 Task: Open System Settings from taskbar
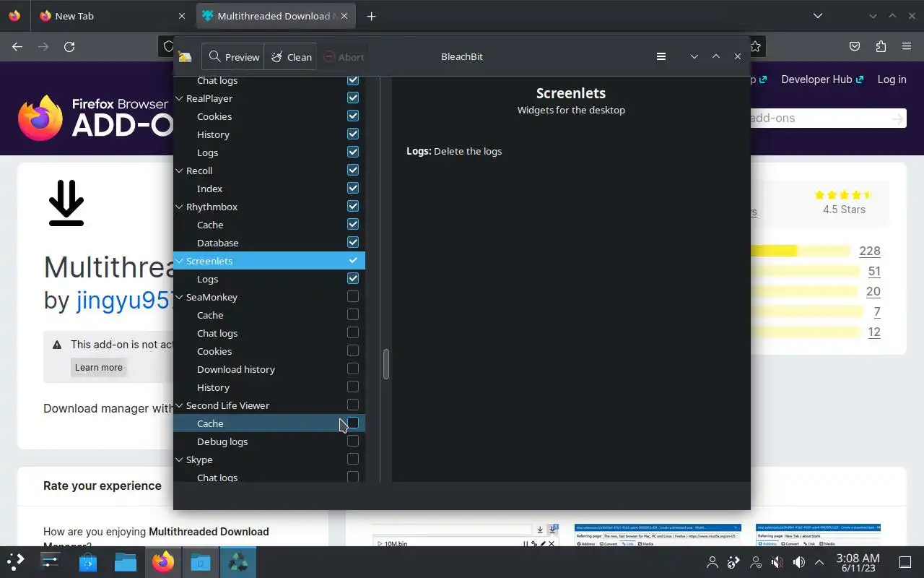click(x=50, y=561)
